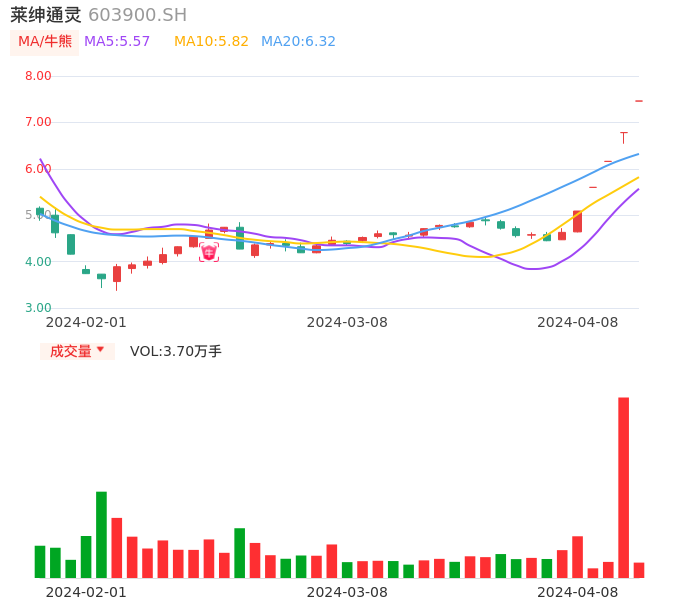
Task: Click the 4.00 price axis label
Action: click(38, 262)
